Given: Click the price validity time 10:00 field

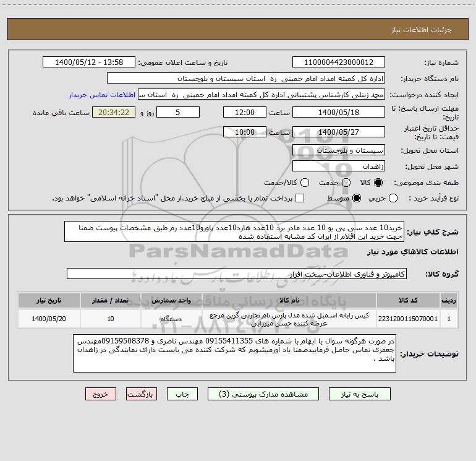Looking at the screenshot, I should pos(245,132).
